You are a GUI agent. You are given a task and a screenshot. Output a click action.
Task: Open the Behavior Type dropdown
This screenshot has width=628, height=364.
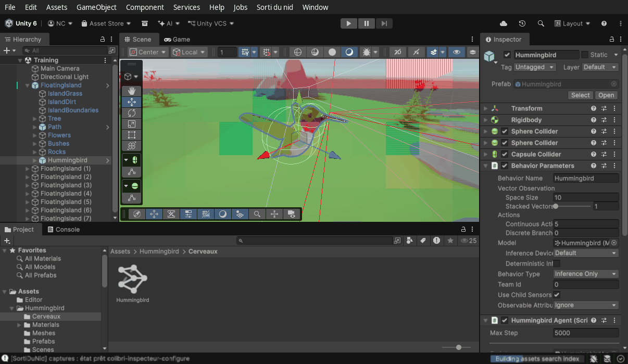586,274
